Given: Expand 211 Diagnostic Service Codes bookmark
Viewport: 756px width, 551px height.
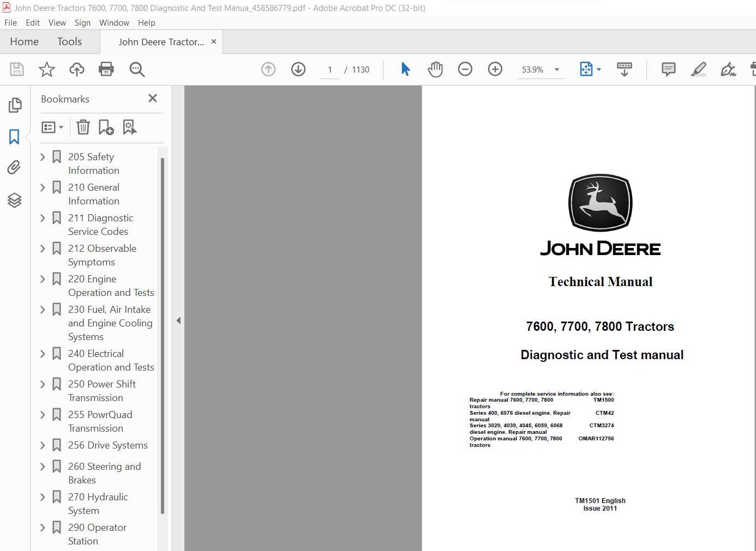Looking at the screenshot, I should [x=43, y=218].
